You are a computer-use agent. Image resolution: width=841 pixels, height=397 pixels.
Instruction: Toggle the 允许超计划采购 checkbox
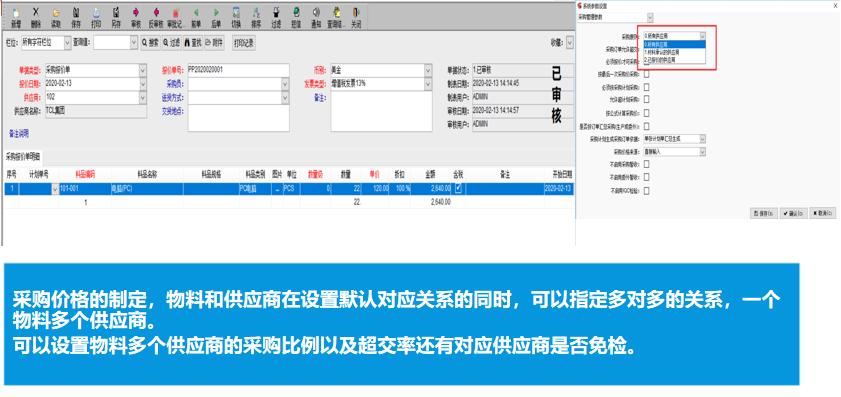646,99
